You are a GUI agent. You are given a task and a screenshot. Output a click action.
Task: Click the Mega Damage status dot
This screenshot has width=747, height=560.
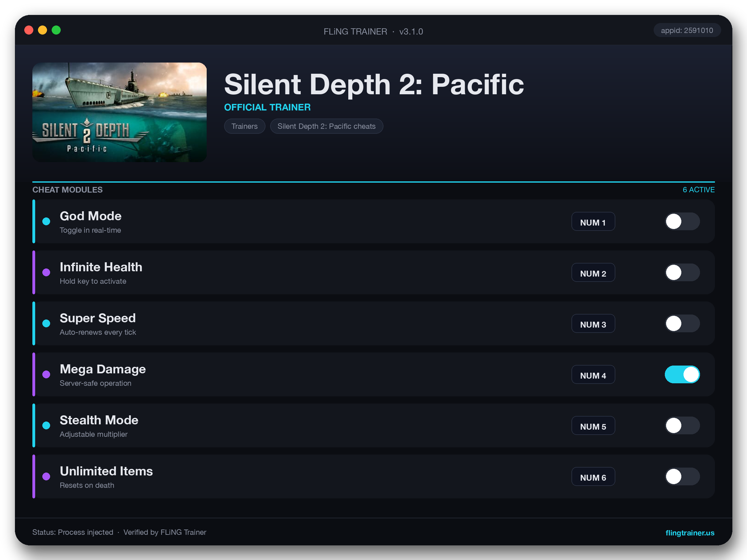46,374
